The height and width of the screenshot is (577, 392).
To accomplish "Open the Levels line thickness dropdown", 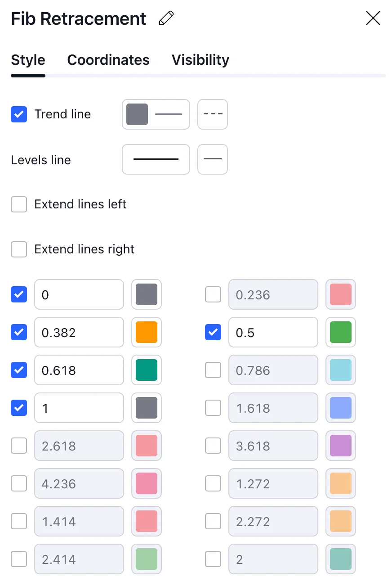I will click(156, 159).
